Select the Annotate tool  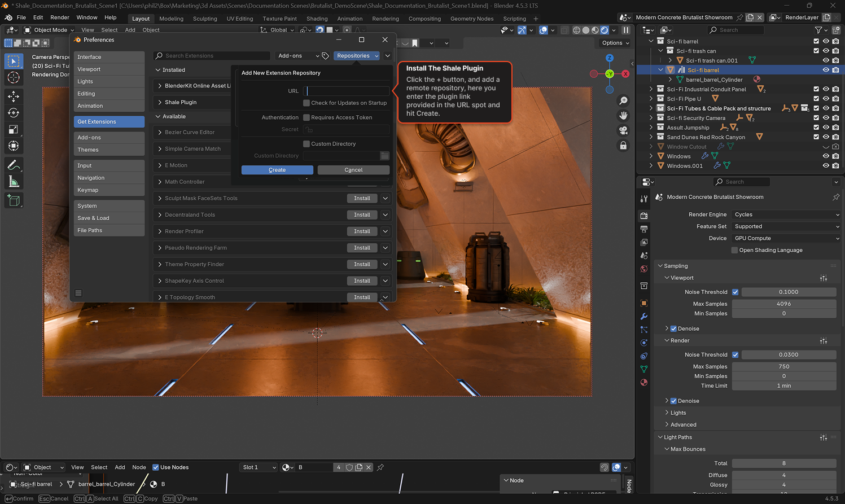point(14,165)
